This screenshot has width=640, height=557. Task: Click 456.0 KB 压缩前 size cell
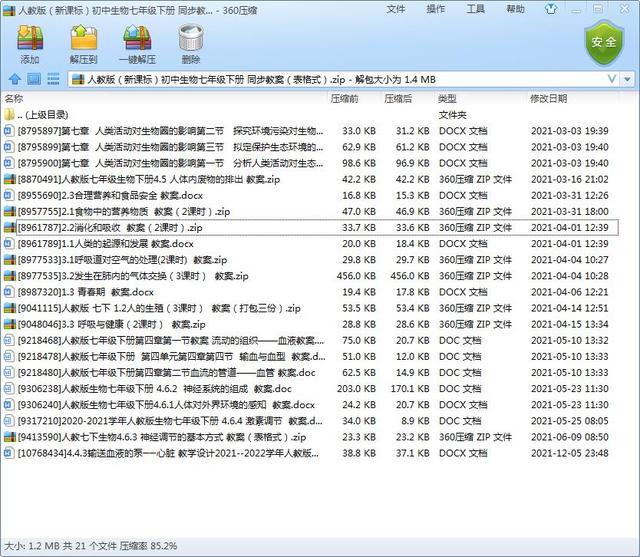pyautogui.click(x=356, y=276)
